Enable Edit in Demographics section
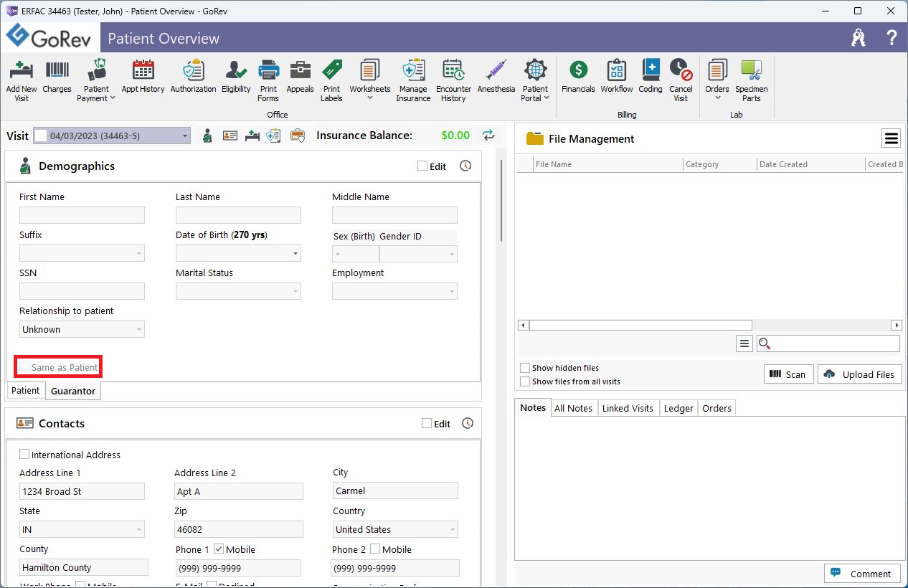The width and height of the screenshot is (908, 588). pos(422,166)
